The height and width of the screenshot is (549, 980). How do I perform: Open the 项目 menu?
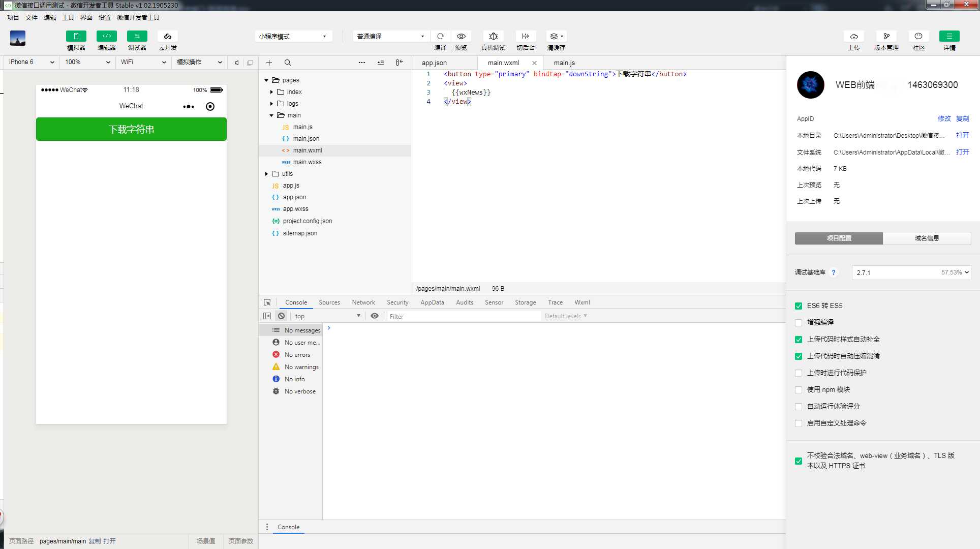13,17
